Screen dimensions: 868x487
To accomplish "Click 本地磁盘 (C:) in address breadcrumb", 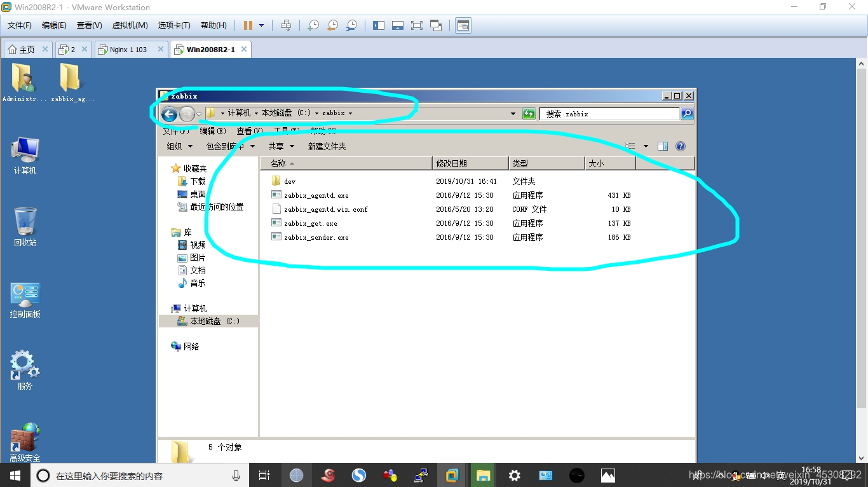I will click(286, 113).
